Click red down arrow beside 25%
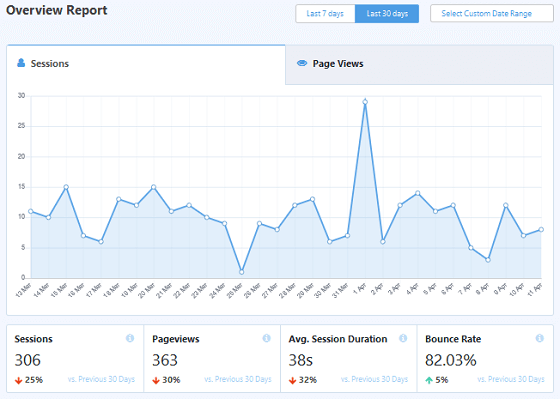560x399 pixels. coord(19,380)
